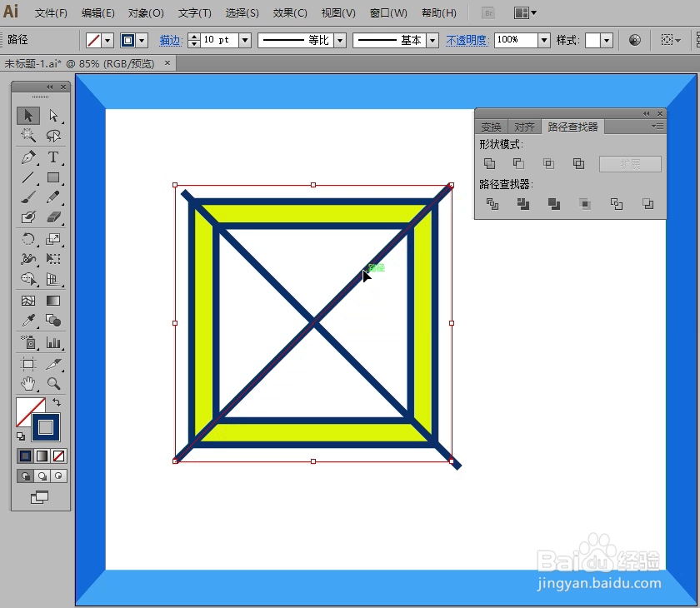
Task: Open the fill color dropdown in control bar
Action: click(x=108, y=41)
